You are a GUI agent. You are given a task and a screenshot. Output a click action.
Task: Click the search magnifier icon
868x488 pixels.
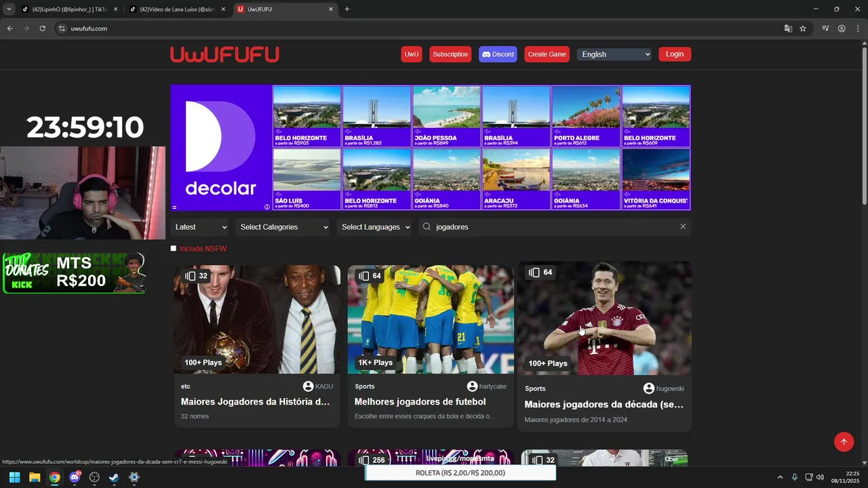pyautogui.click(x=427, y=227)
